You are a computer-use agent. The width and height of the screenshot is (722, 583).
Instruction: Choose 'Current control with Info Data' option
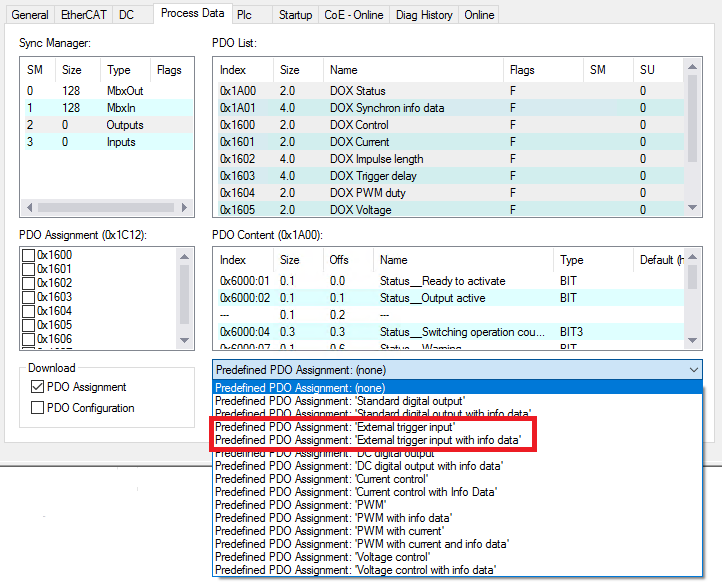click(x=457, y=492)
